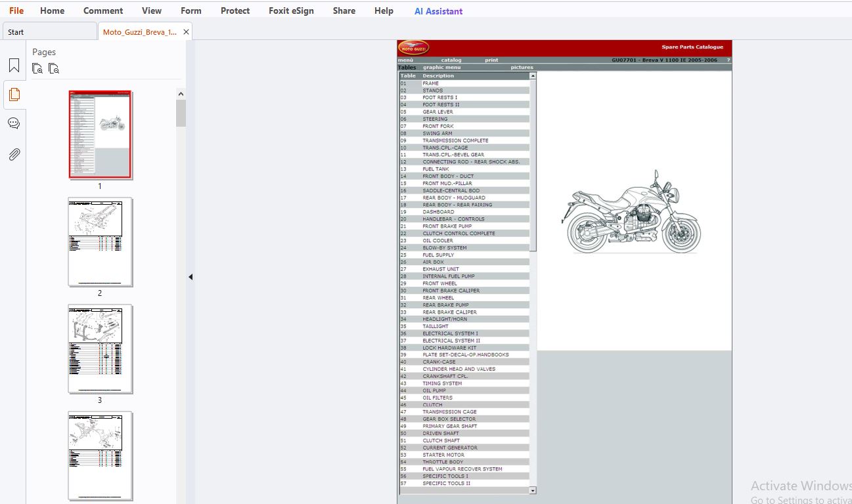Select the FRONT FORK row
Image resolution: width=852 pixels, height=504 pixels.
pyautogui.click(x=464, y=126)
